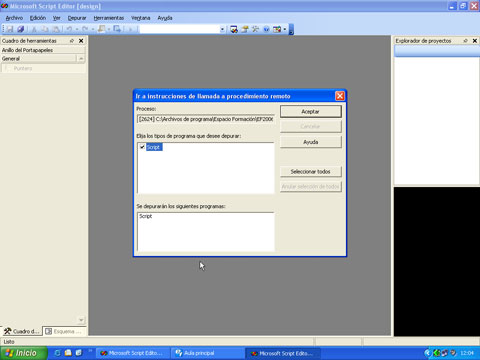This screenshot has height=360, width=480.
Task: Open the Ayuda menu in menu bar
Action: coord(165,18)
